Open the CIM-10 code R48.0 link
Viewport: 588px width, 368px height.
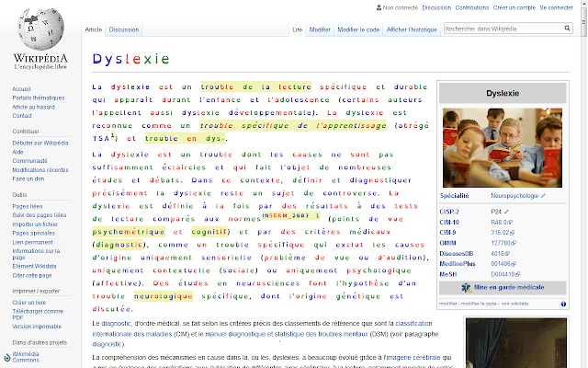(499, 223)
